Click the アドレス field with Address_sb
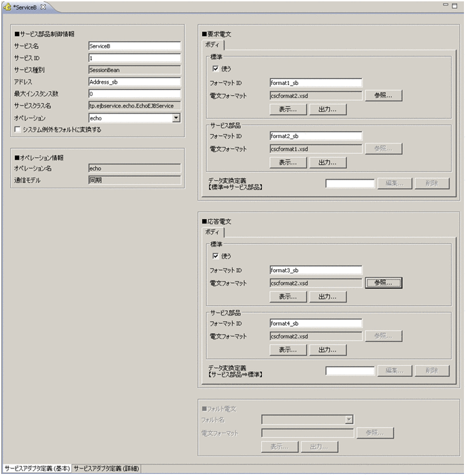The width and height of the screenshot is (466, 476). click(135, 82)
